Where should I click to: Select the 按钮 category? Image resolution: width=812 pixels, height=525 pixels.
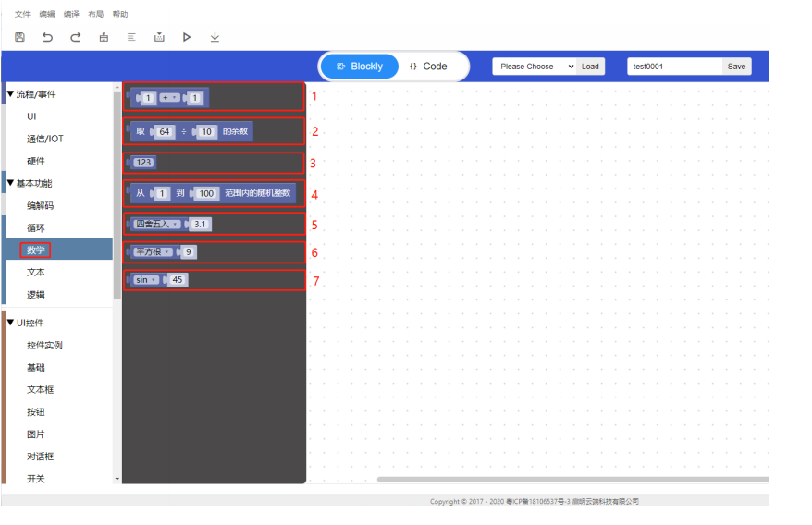click(x=36, y=412)
